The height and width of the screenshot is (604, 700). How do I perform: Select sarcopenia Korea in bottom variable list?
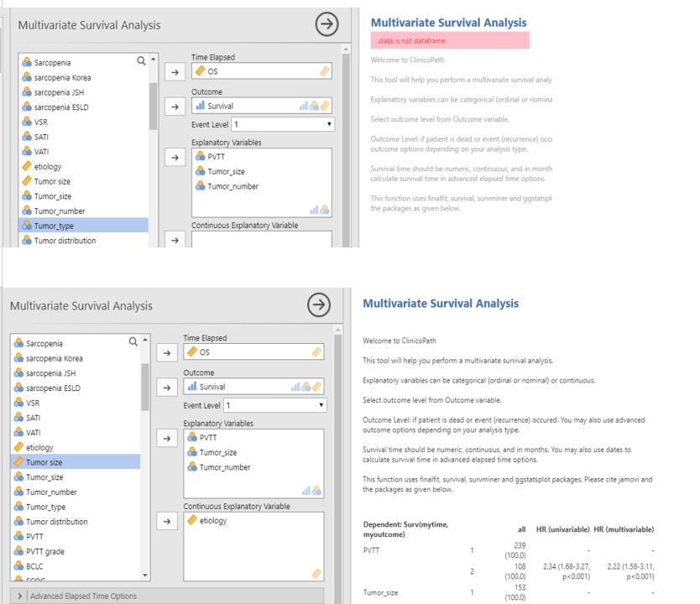[76, 358]
